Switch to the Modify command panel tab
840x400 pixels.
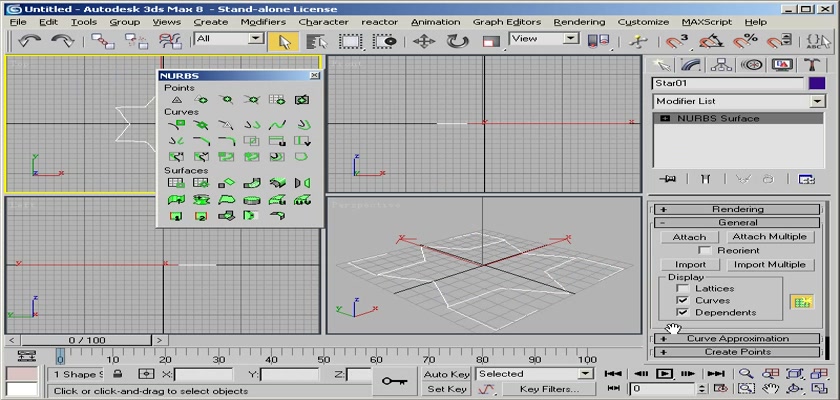(x=691, y=65)
